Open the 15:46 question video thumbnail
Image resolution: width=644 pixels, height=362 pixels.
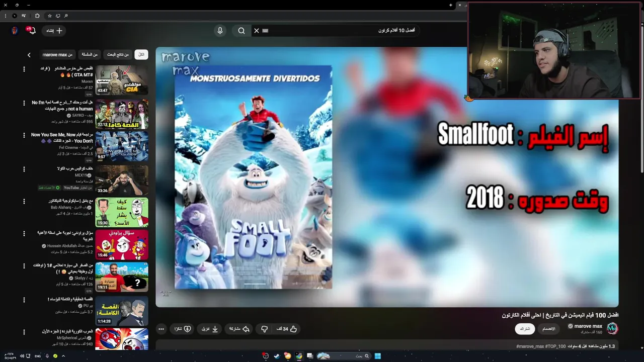tap(122, 245)
